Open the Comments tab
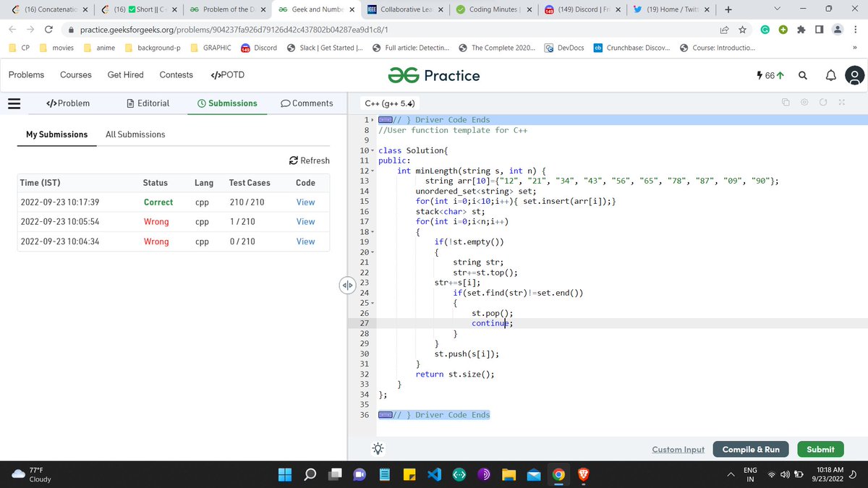The width and height of the screenshot is (868, 488). point(307,103)
